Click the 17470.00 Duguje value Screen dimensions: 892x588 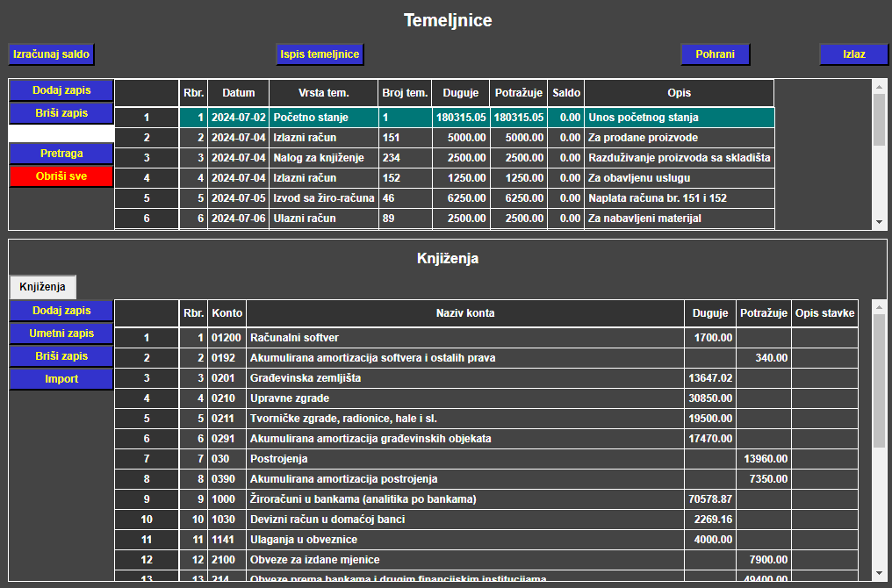[x=710, y=439]
